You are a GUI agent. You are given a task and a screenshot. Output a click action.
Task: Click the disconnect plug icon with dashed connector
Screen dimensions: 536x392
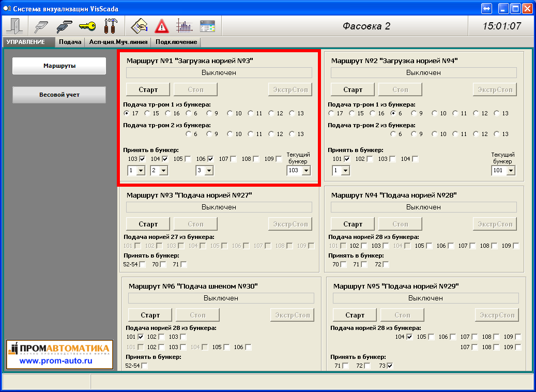(64, 26)
